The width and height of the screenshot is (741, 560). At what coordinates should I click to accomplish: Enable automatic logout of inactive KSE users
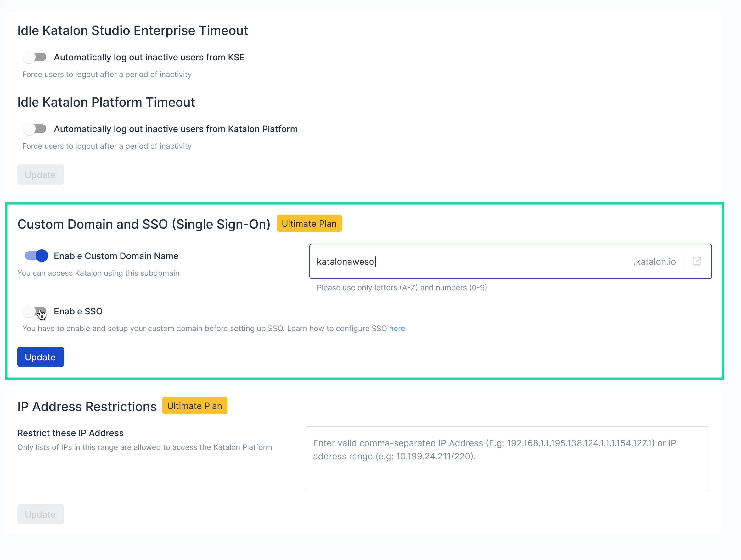(35, 57)
